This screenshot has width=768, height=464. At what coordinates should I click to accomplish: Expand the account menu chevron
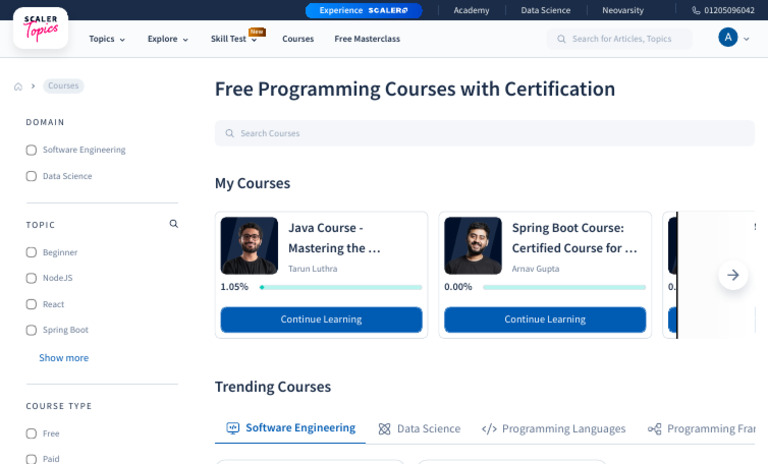746,39
